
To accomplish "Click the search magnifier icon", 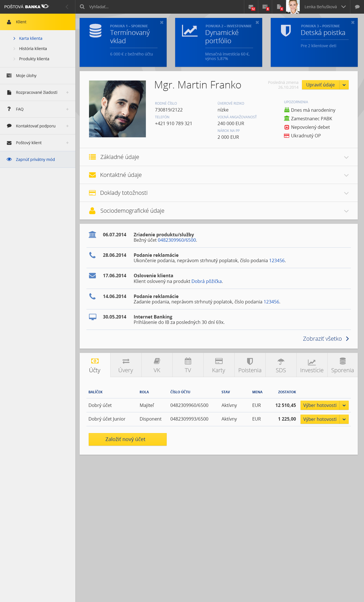I will tap(82, 7).
